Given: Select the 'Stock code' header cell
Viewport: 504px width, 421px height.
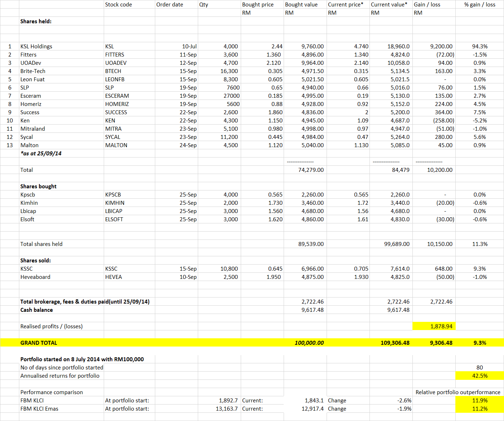Looking at the screenshot, I should (x=129, y=5).
